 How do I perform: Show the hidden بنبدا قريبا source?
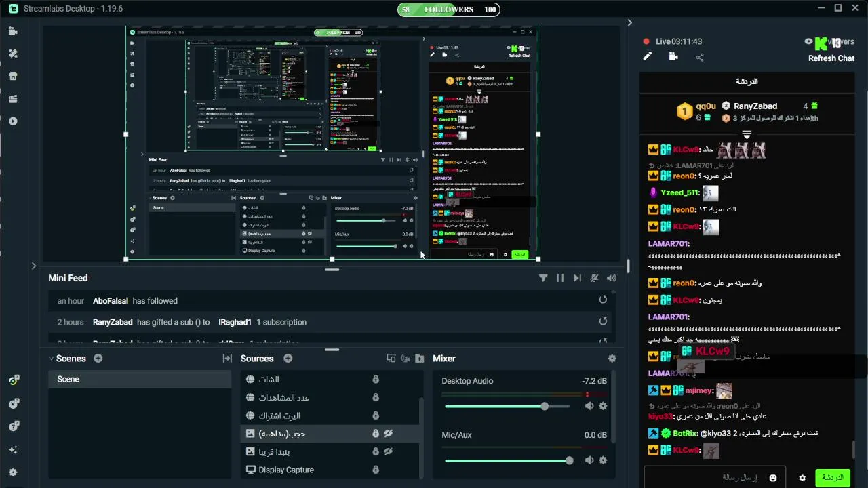389,451
